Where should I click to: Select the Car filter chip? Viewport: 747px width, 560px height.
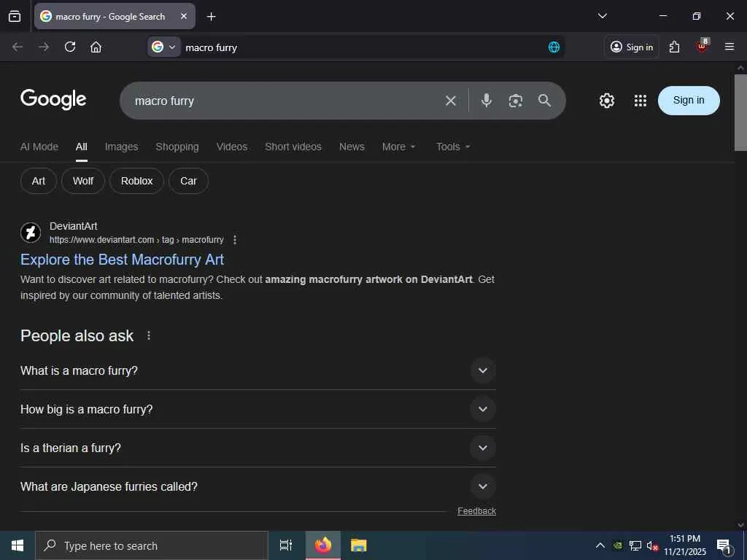(188, 181)
